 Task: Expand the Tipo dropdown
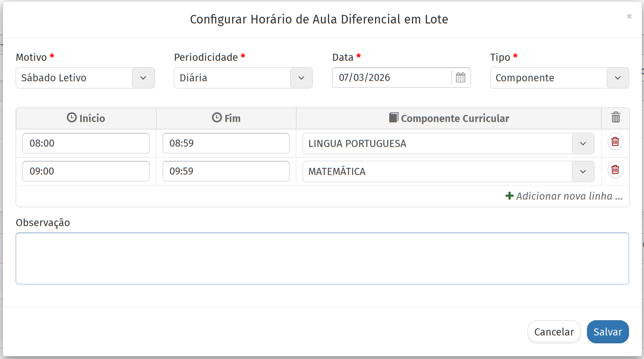coord(618,78)
